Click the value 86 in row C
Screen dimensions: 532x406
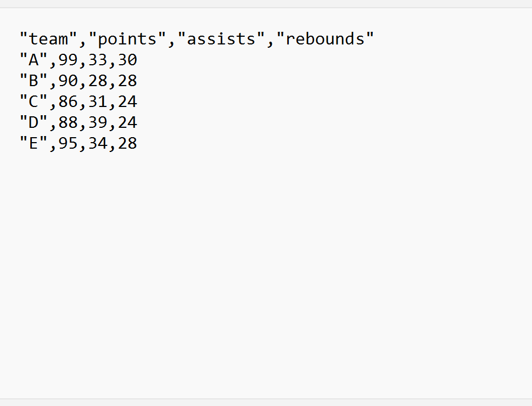tap(68, 101)
